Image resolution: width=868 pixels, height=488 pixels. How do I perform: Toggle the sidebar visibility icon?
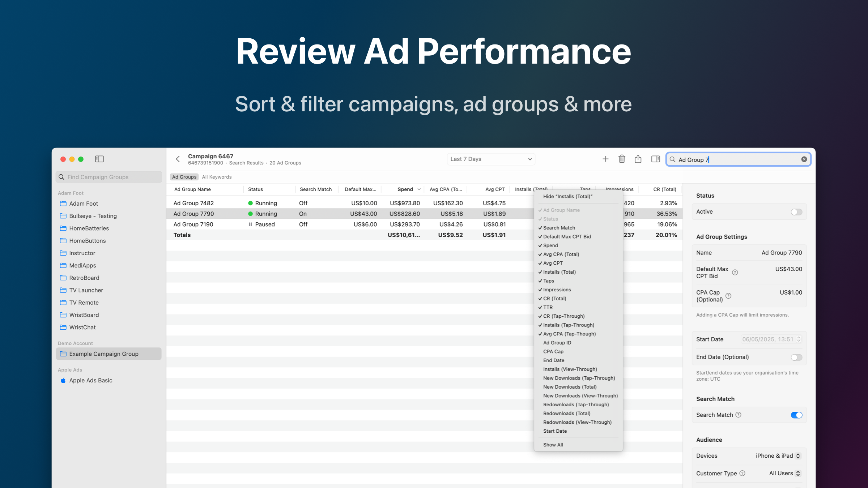[99, 159]
